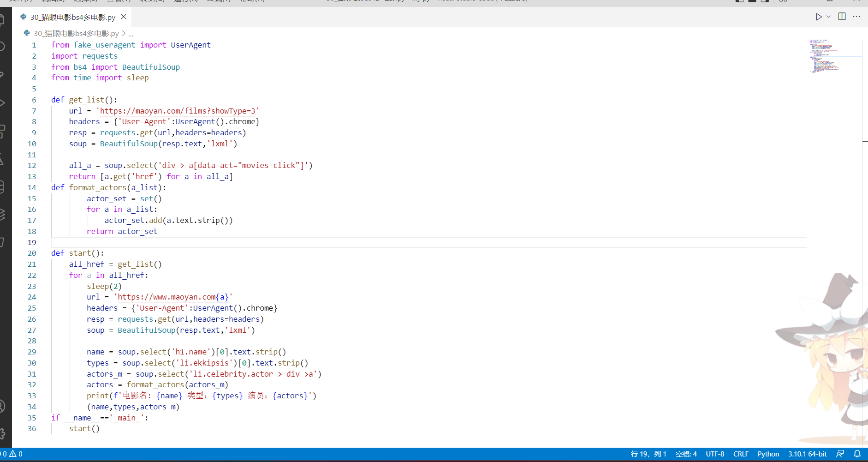Screen dimensions: 868x462
Task: Click 'return actor_set' on line 18
Action: 122,231
